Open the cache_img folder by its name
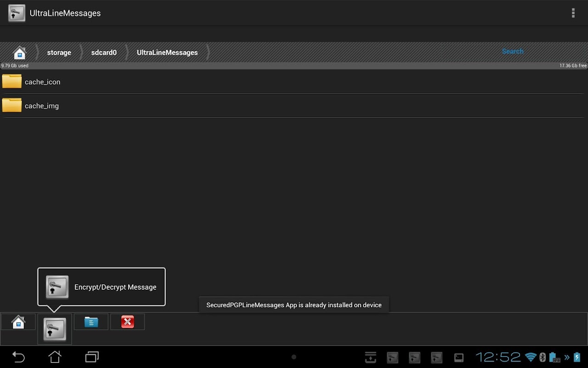The width and height of the screenshot is (588, 368). (x=42, y=106)
